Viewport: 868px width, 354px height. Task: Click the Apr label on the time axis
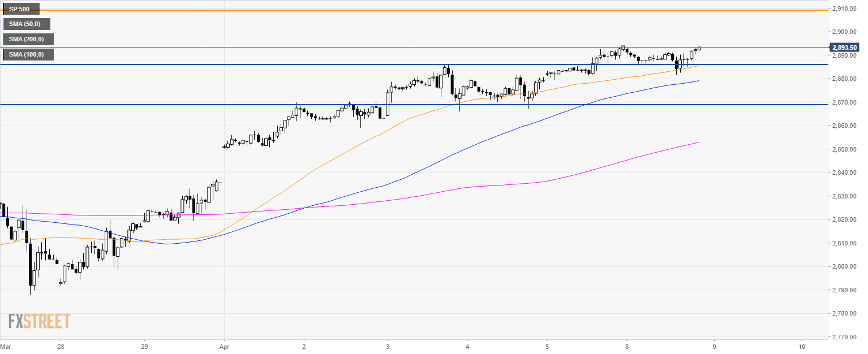pos(224,346)
